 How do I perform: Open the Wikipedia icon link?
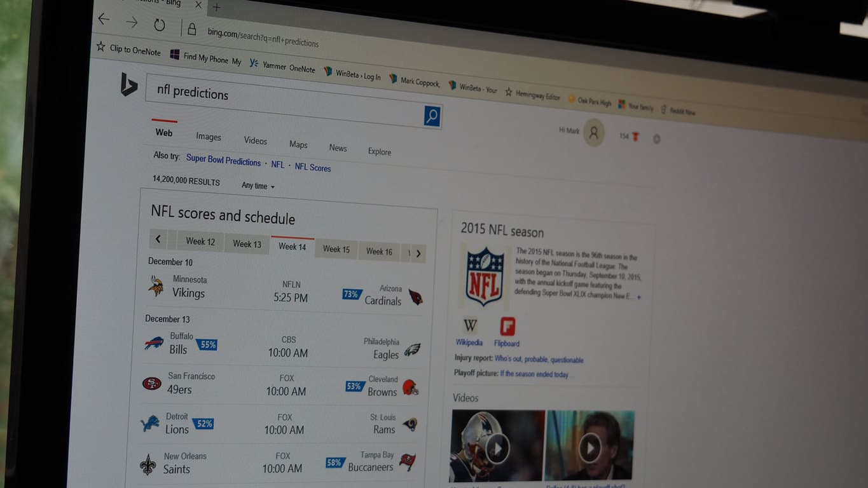tap(470, 326)
